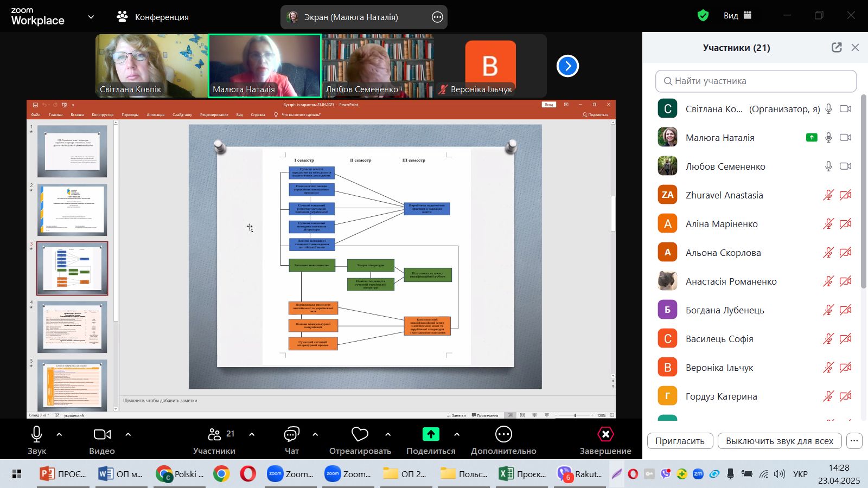The image size is (868, 488).
Task: Click the React heart icon
Action: point(360,434)
